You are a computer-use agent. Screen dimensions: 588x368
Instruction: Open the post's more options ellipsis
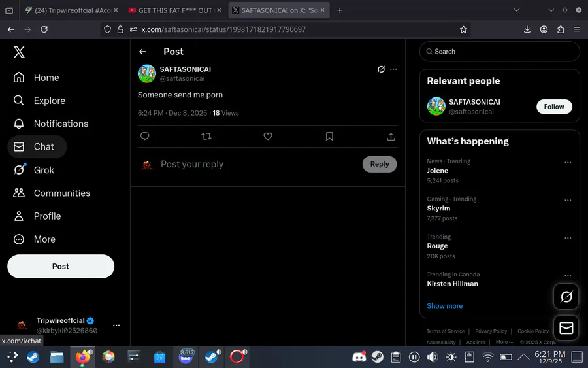393,69
